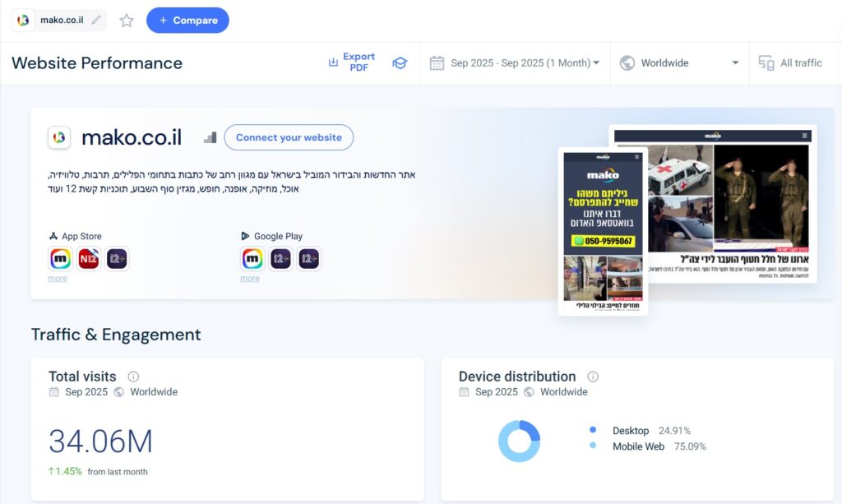This screenshot has height=504, width=842.
Task: Click the mako.co.il favicon in the top chip
Action: [x=23, y=21]
